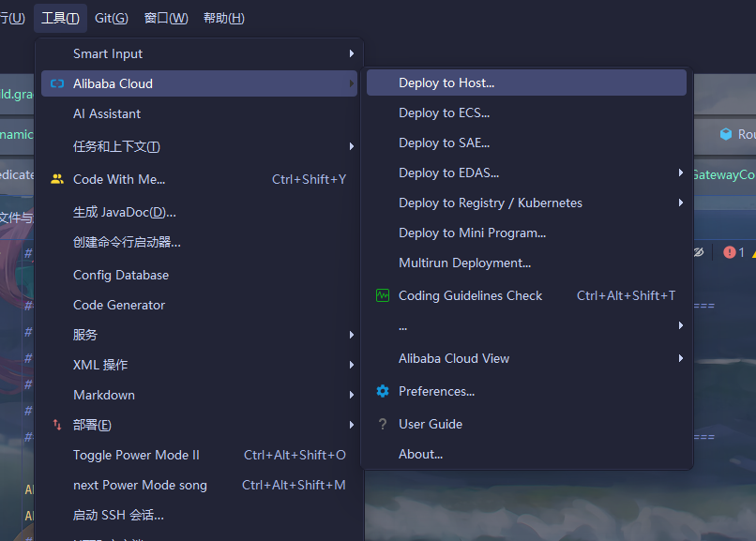Click the up-down arrows icon beside 部署(E)
The height and width of the screenshot is (541, 756).
tap(57, 425)
